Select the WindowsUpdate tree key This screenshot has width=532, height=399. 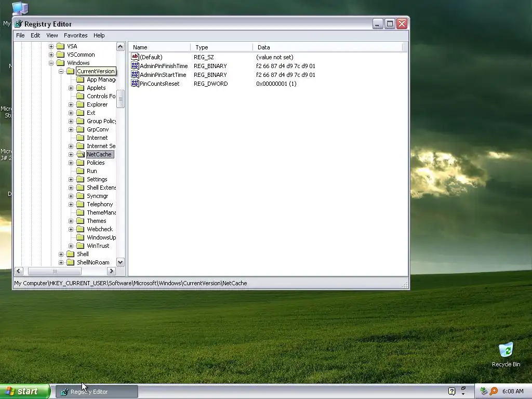pos(101,237)
